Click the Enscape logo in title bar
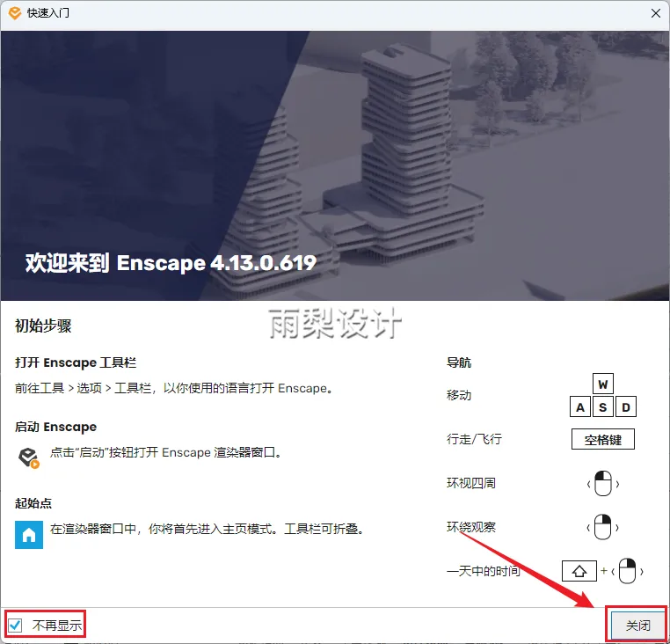Screen dimensions: 670x644 15,13
